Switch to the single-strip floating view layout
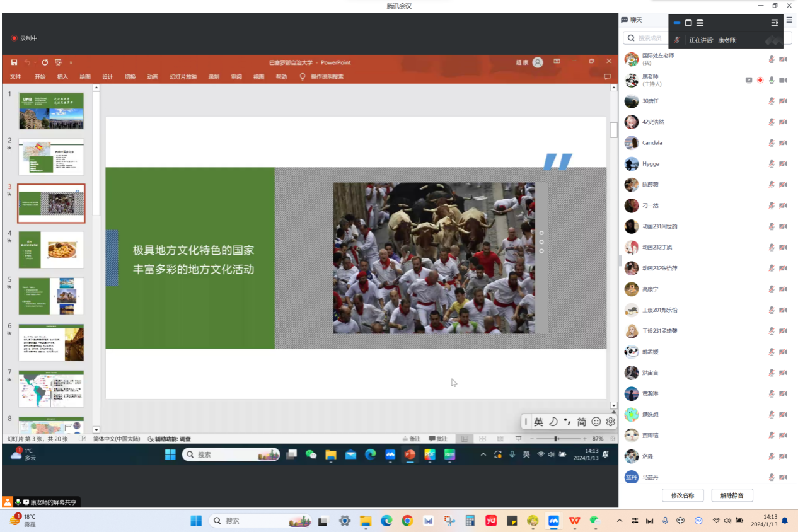798x532 pixels. [677, 23]
